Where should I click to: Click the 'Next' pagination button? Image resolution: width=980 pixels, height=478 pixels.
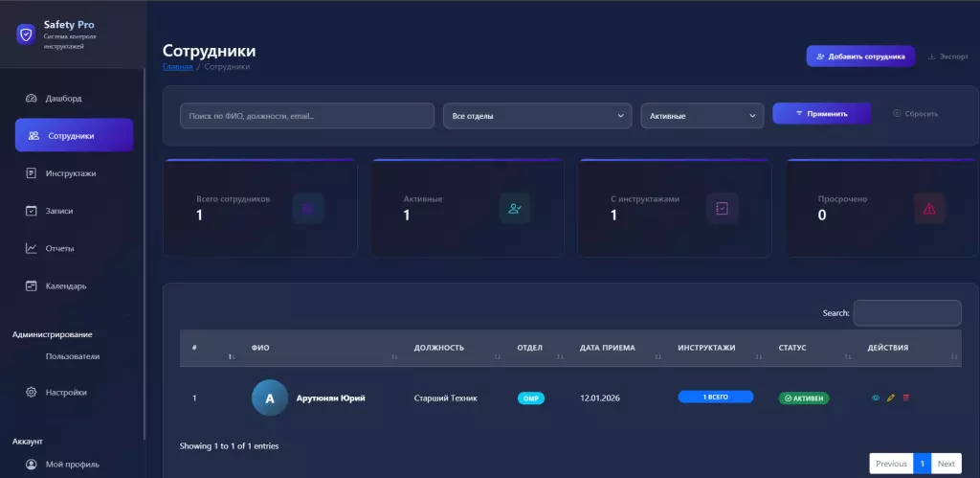click(x=946, y=464)
